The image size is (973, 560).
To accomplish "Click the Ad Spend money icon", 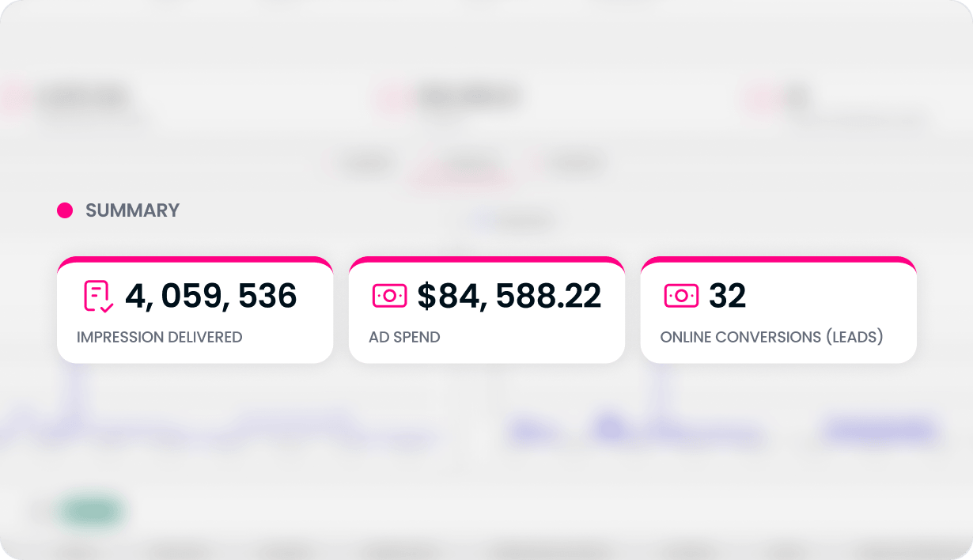I will [389, 296].
